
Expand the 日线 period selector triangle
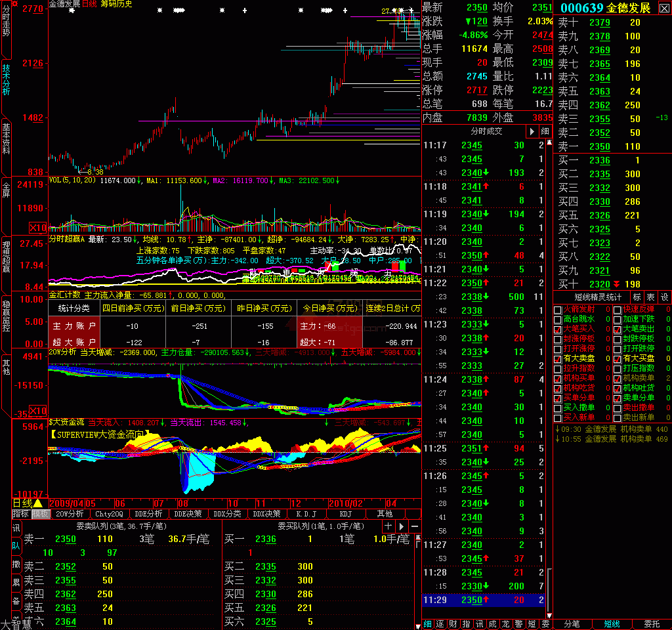point(37,503)
